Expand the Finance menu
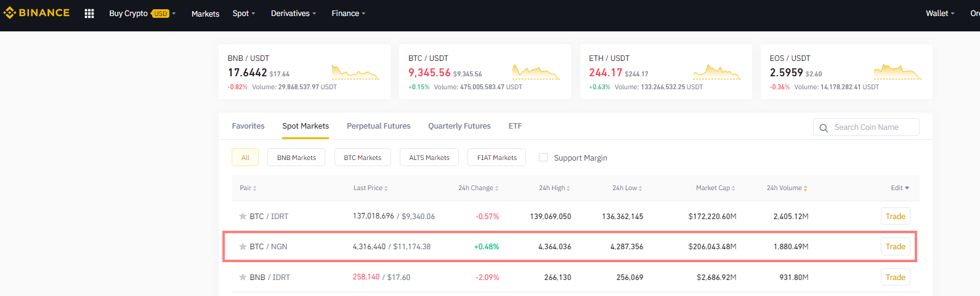Image resolution: width=980 pixels, height=296 pixels. tap(349, 14)
